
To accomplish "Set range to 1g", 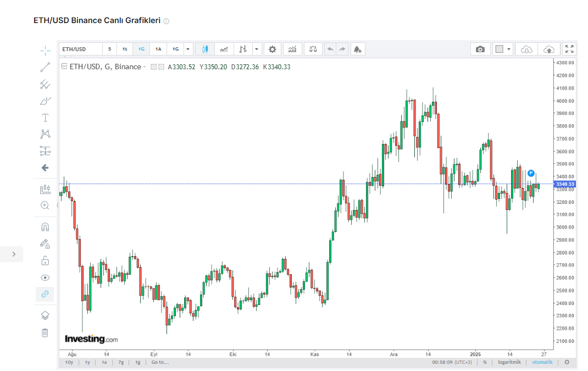I will click(137, 362).
